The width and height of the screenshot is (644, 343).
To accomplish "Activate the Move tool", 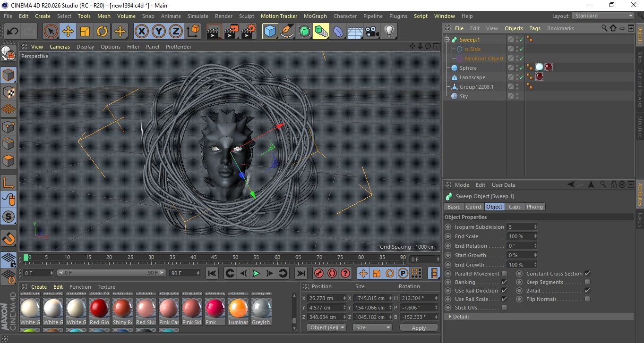I will tap(68, 32).
